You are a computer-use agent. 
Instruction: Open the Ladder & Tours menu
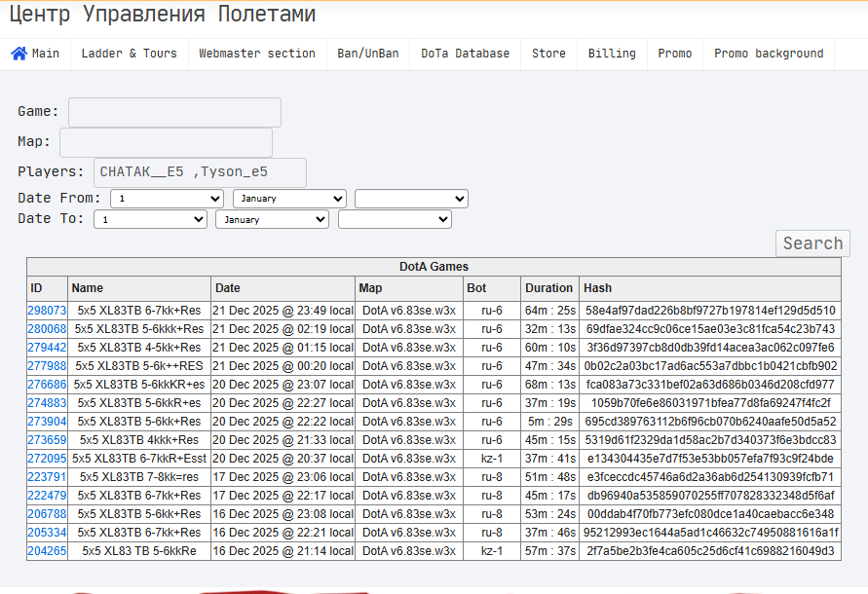coord(129,54)
